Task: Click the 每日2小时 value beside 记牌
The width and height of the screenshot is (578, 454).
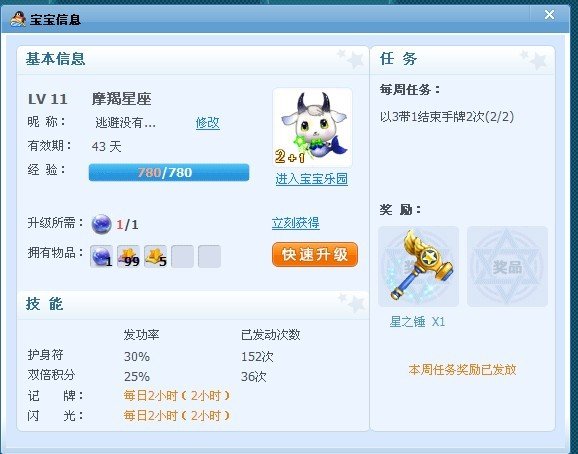Action: click(177, 396)
